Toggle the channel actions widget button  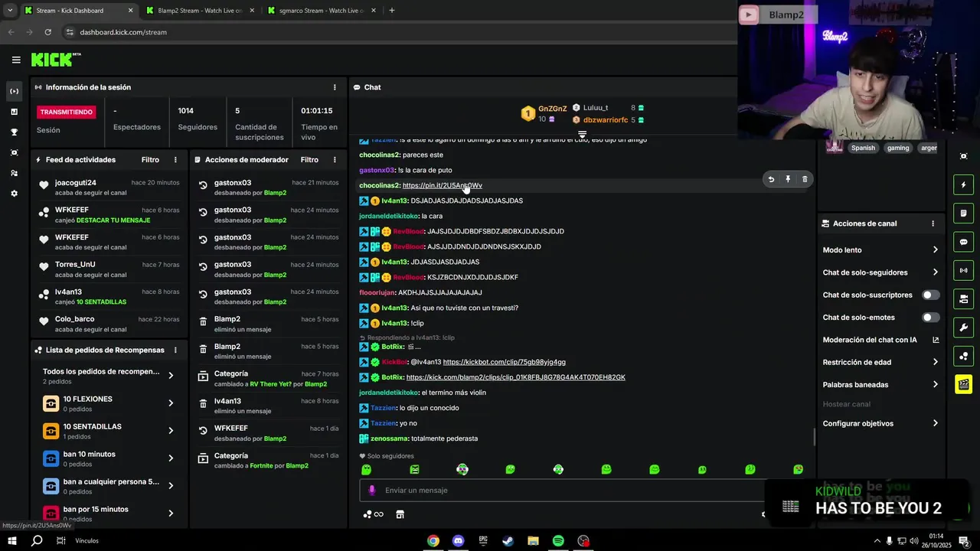[964, 298]
